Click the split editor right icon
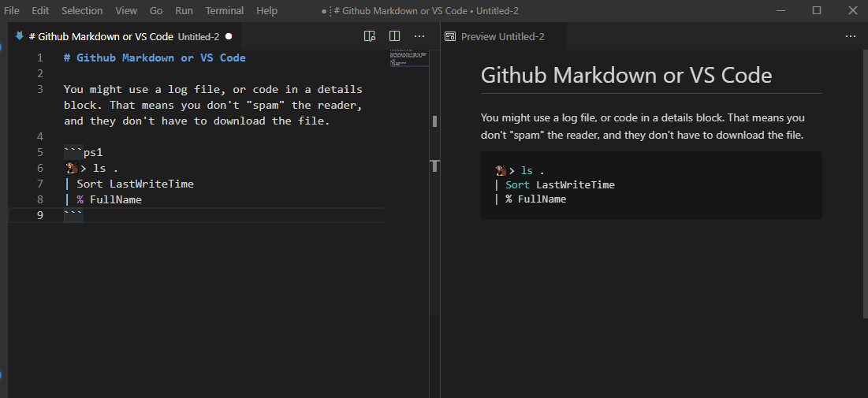Image resolution: width=868 pixels, height=398 pixels. click(x=395, y=36)
